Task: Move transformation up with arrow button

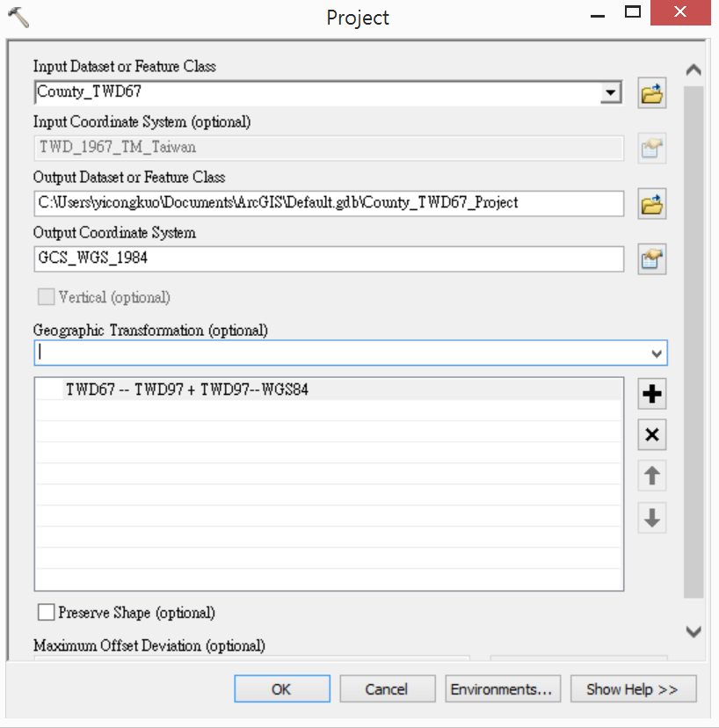Action: point(651,476)
